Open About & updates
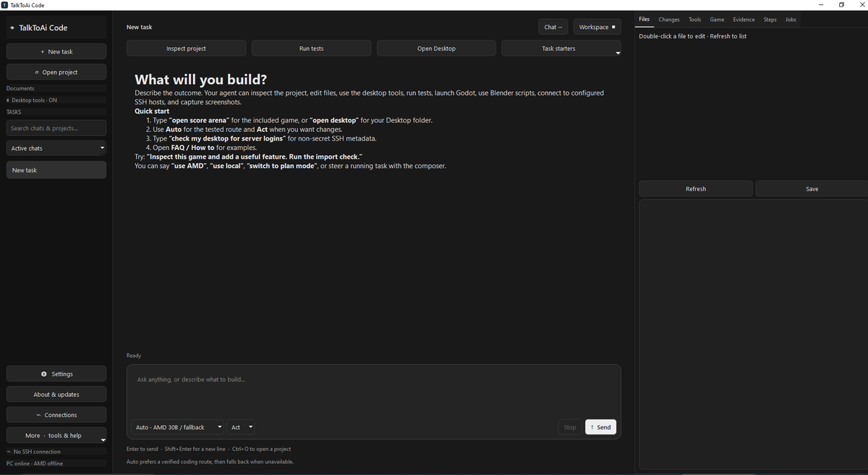 pyautogui.click(x=56, y=395)
